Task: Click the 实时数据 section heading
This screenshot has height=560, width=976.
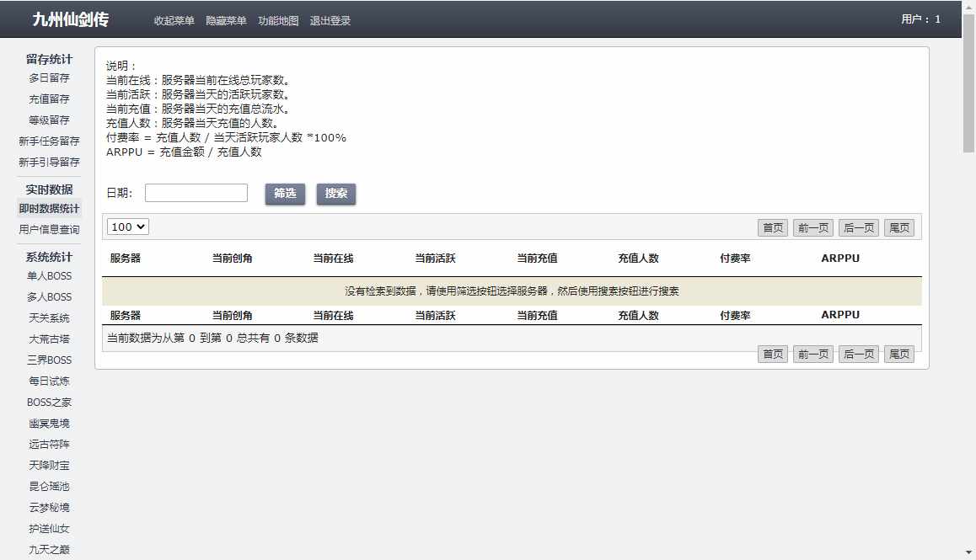Action: 49,189
